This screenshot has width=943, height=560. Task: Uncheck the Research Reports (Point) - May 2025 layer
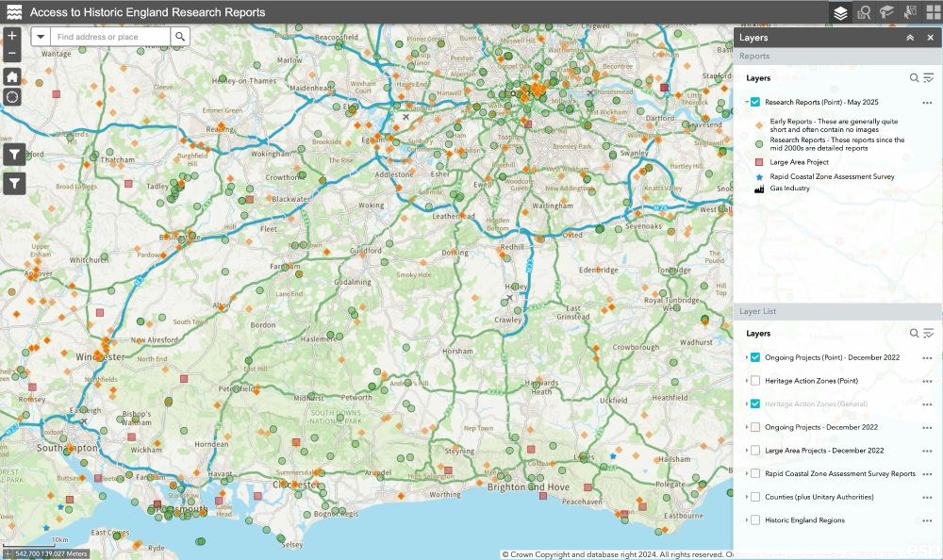click(x=755, y=102)
